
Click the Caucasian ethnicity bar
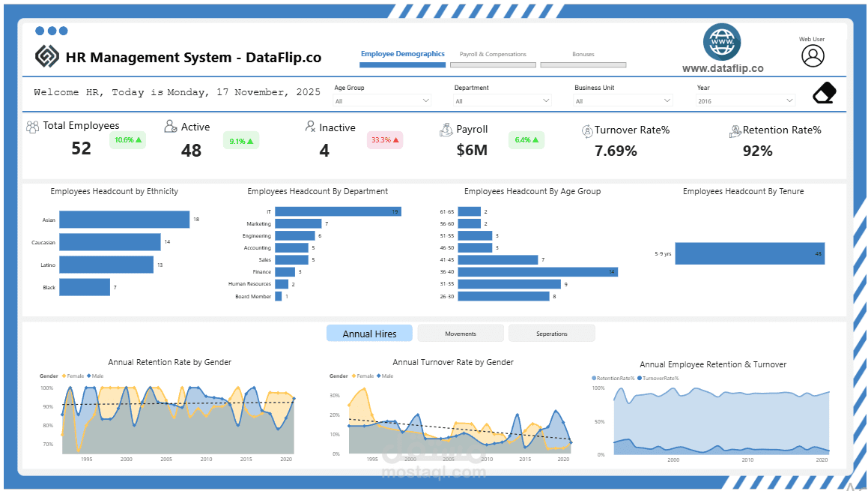110,242
